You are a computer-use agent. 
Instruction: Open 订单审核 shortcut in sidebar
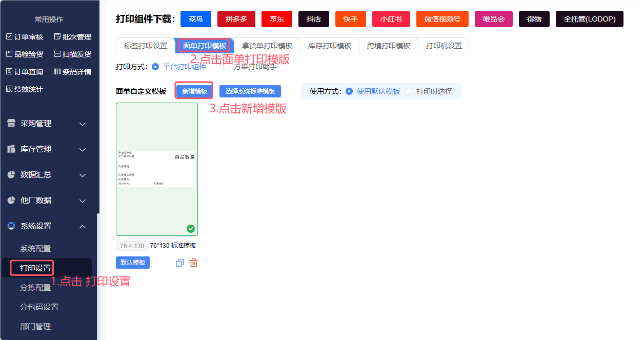click(x=25, y=37)
